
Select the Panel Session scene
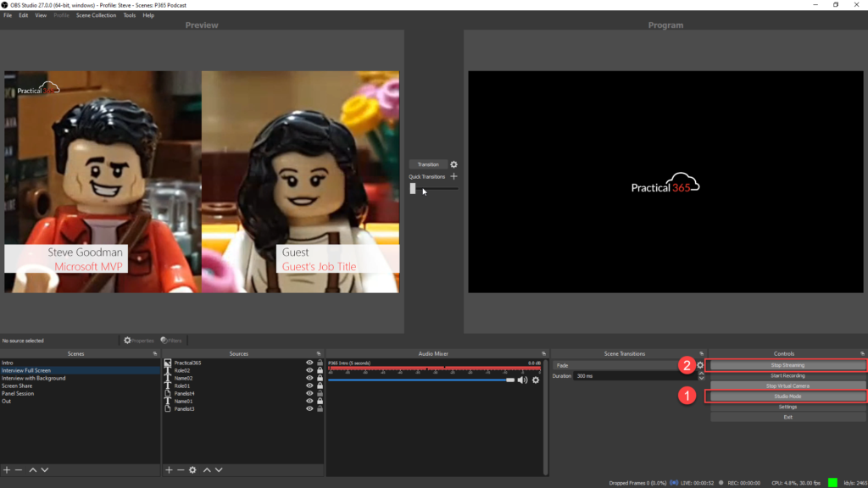80,393
